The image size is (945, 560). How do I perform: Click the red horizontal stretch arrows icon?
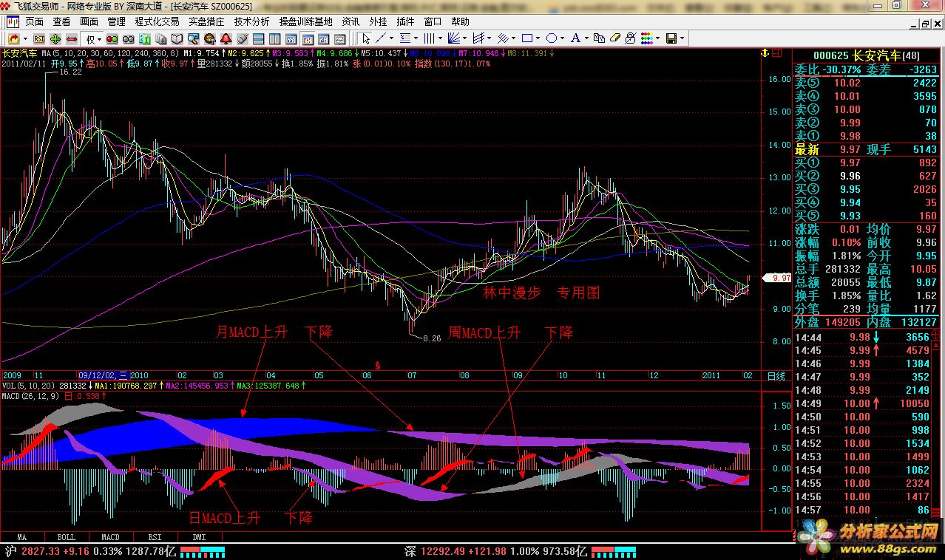pyautogui.click(x=72, y=38)
